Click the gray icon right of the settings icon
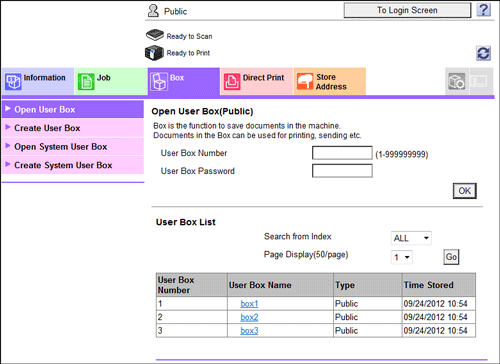500x364 pixels. click(x=479, y=81)
